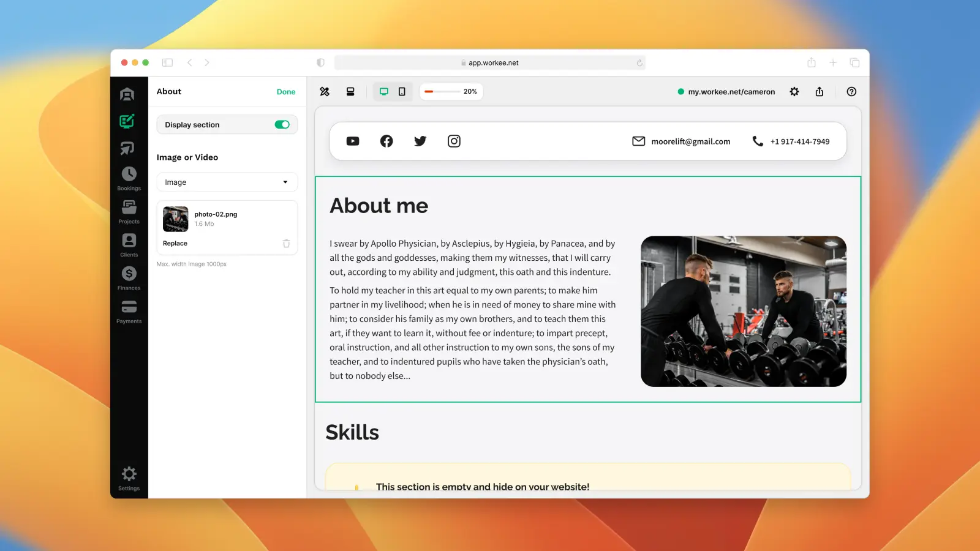The height and width of the screenshot is (551, 980).
Task: Click the share icon in editor toolbar
Action: pyautogui.click(x=820, y=92)
